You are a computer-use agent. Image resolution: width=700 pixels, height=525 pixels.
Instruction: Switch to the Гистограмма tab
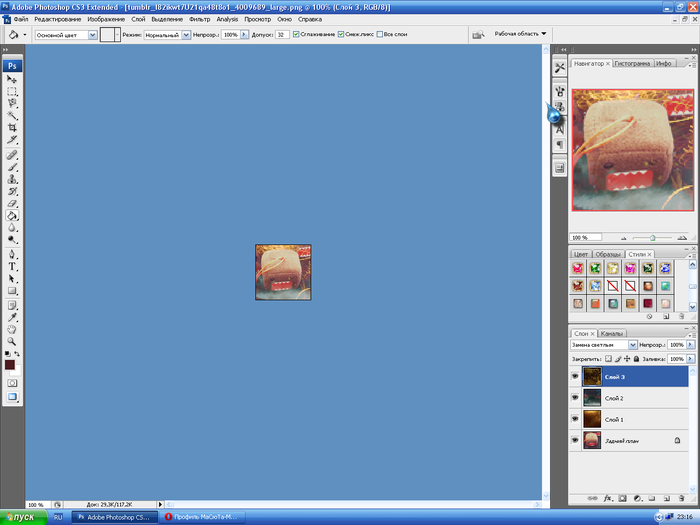(632, 63)
